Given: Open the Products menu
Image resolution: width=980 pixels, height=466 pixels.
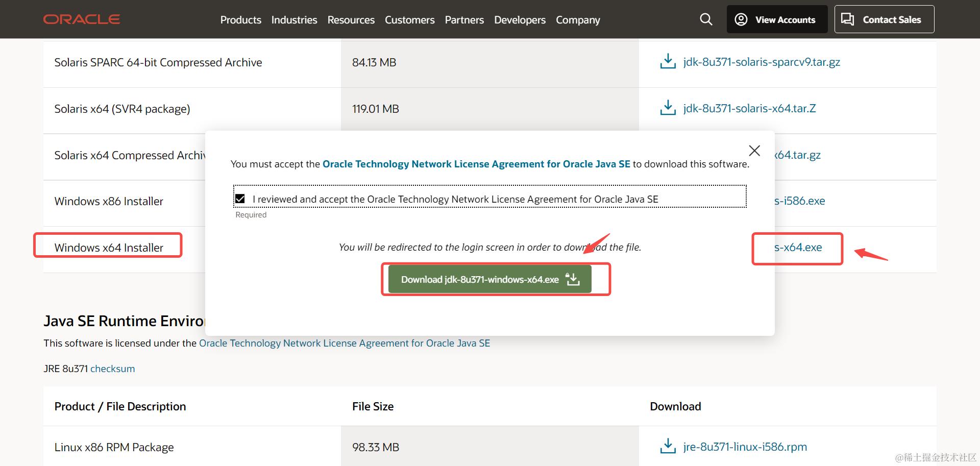Looking at the screenshot, I should pos(241,20).
